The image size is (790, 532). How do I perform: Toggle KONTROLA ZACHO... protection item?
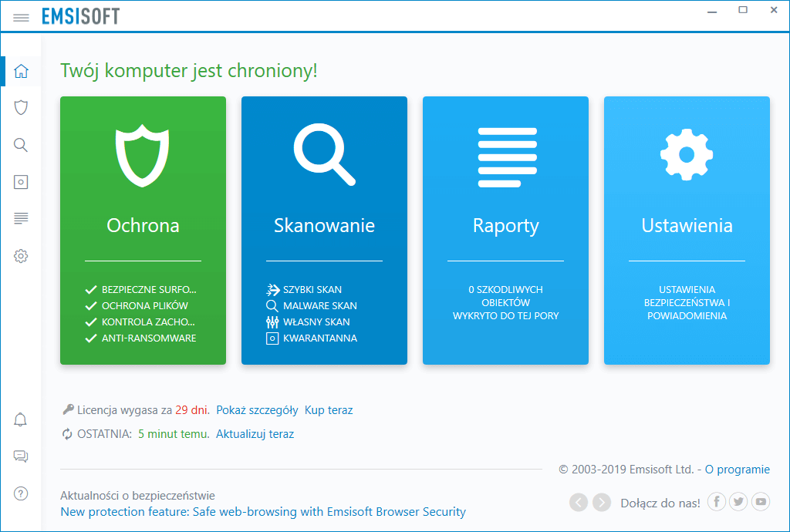coord(140,322)
